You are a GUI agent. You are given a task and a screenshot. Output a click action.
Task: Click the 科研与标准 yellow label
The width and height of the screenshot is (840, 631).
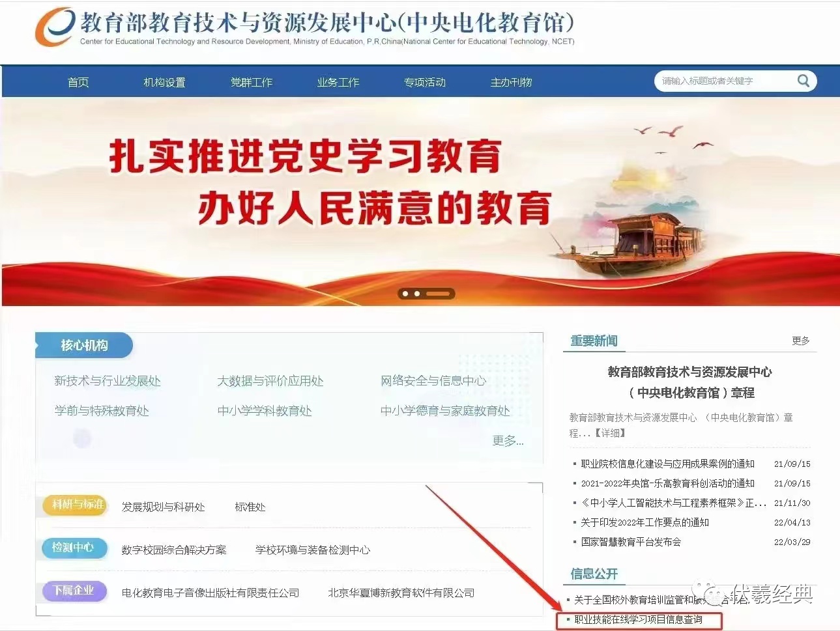(76, 505)
